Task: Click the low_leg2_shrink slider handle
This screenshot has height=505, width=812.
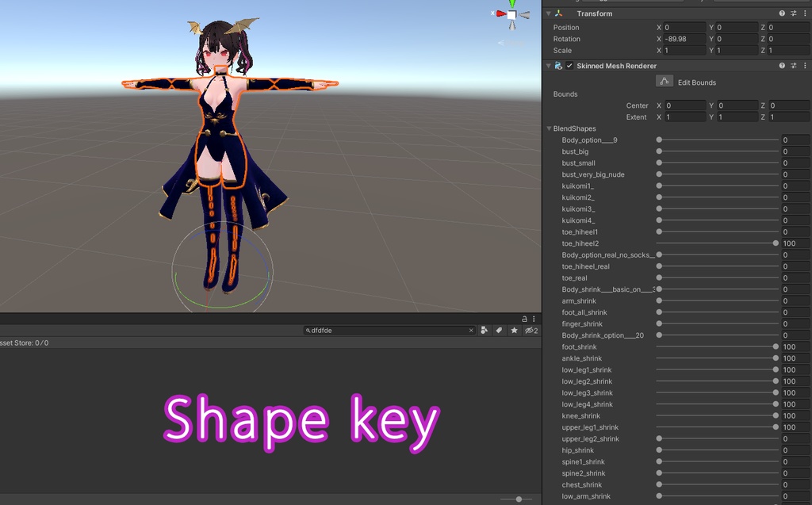Action: point(776,381)
